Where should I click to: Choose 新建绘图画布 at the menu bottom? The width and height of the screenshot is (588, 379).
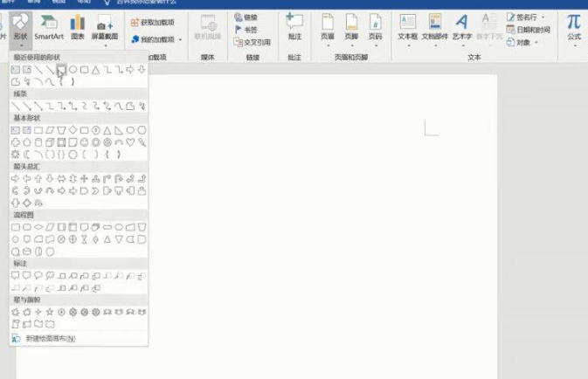point(51,338)
